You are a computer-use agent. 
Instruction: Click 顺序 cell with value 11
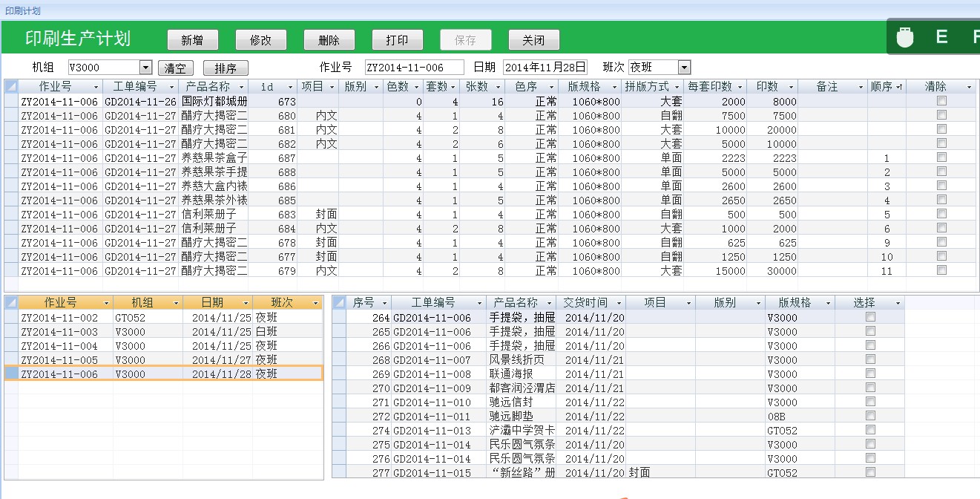click(887, 270)
